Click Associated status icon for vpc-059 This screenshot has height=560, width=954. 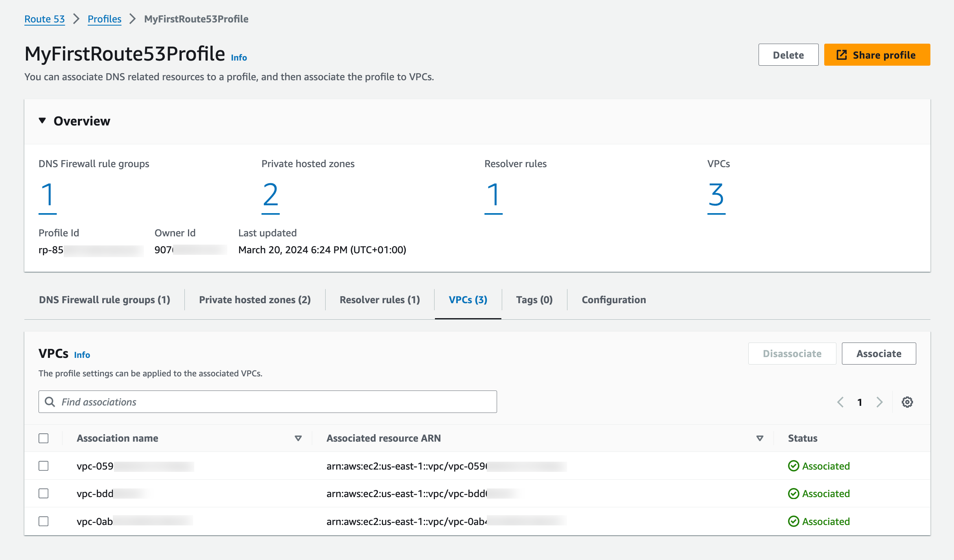[794, 466]
